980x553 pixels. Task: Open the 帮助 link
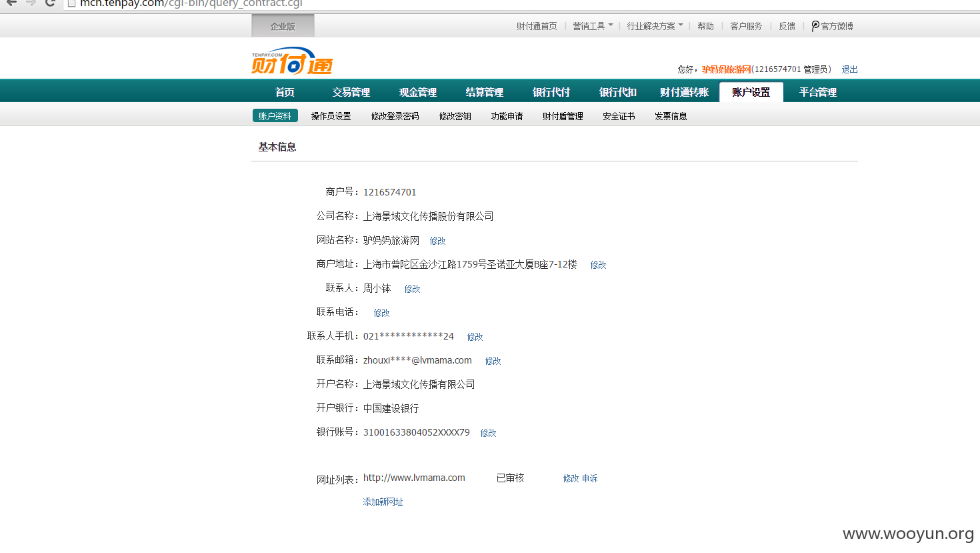pos(705,26)
